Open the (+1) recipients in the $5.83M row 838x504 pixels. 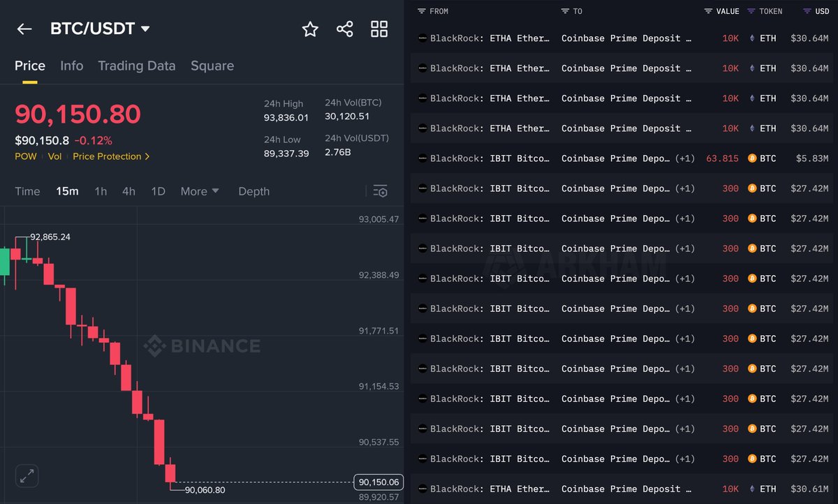pos(685,158)
